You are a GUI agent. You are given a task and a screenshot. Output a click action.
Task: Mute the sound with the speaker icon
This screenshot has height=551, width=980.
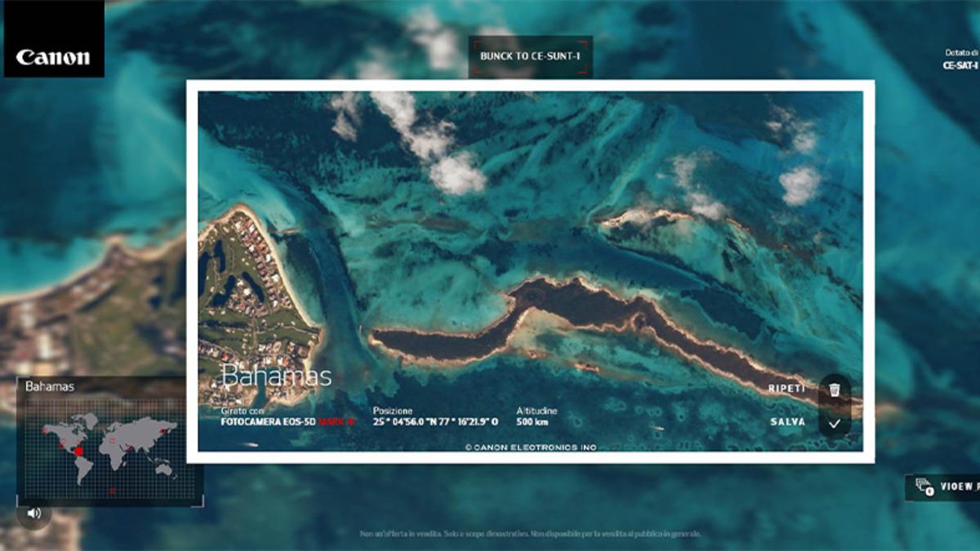33,513
